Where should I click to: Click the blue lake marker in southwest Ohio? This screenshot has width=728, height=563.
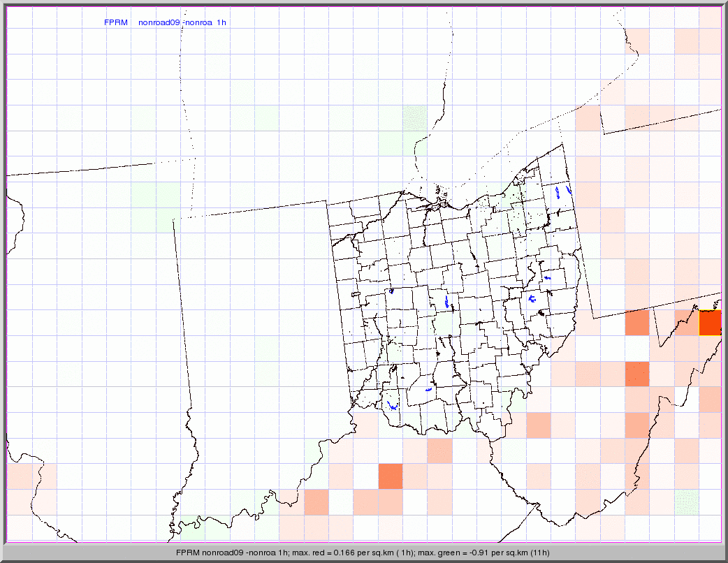coord(393,404)
